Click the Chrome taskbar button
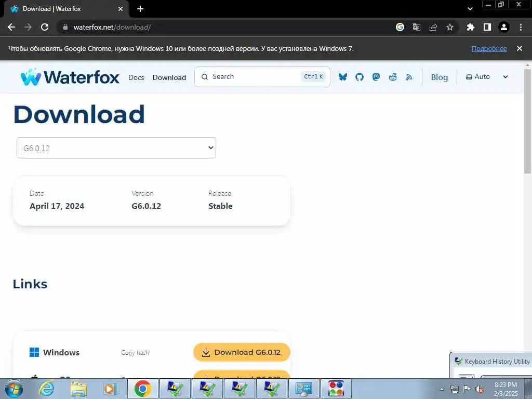The image size is (532, 399). pos(142,389)
